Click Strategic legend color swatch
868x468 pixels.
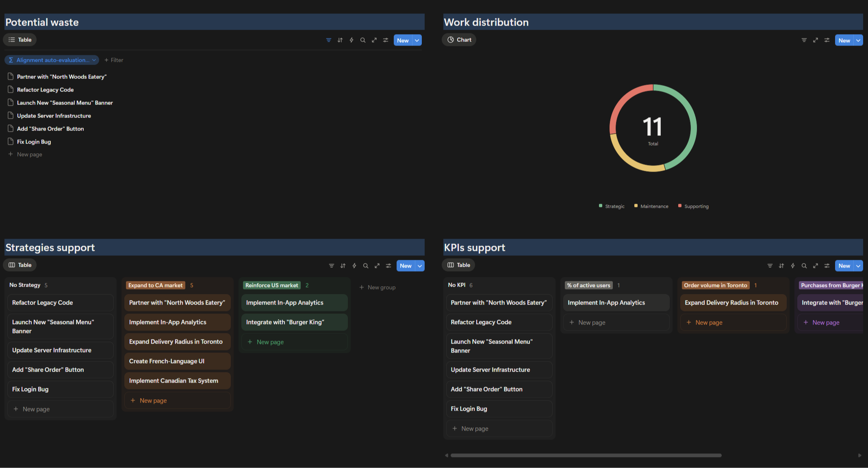click(600, 206)
